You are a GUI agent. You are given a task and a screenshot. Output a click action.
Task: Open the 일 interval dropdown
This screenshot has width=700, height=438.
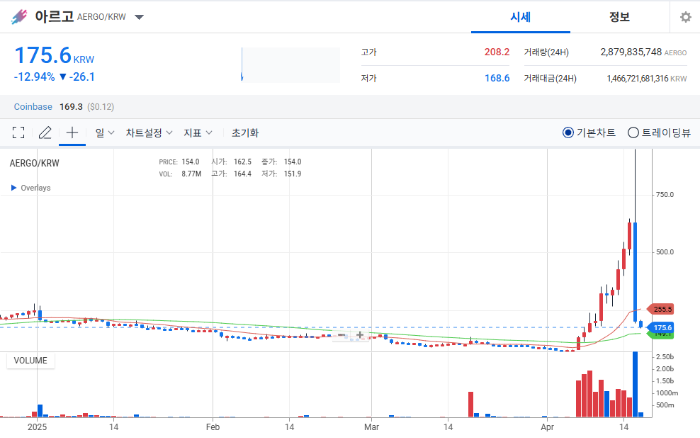pos(105,133)
